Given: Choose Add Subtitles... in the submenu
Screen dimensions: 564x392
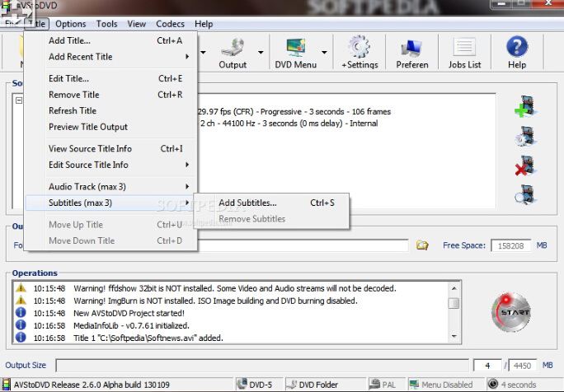Looking at the screenshot, I should [271, 203].
